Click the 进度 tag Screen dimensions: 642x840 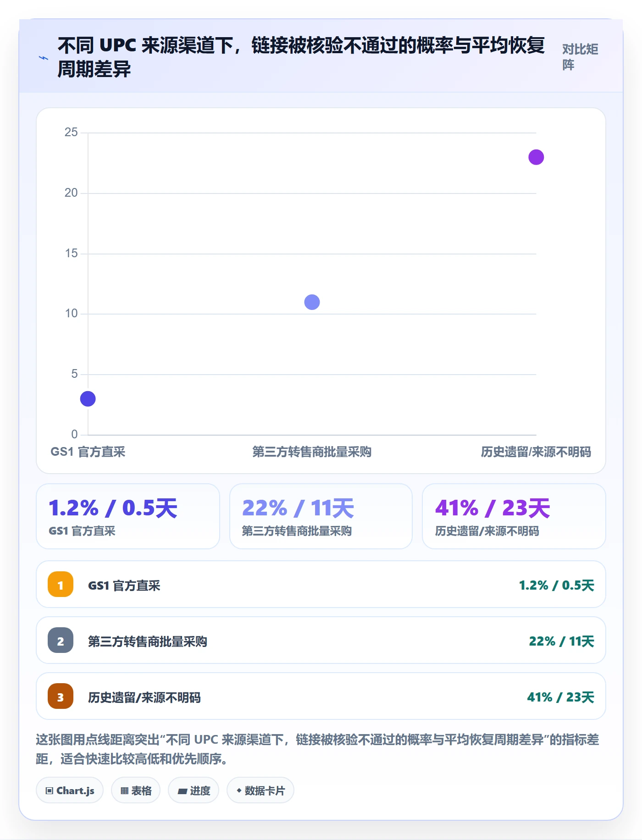coord(194,790)
